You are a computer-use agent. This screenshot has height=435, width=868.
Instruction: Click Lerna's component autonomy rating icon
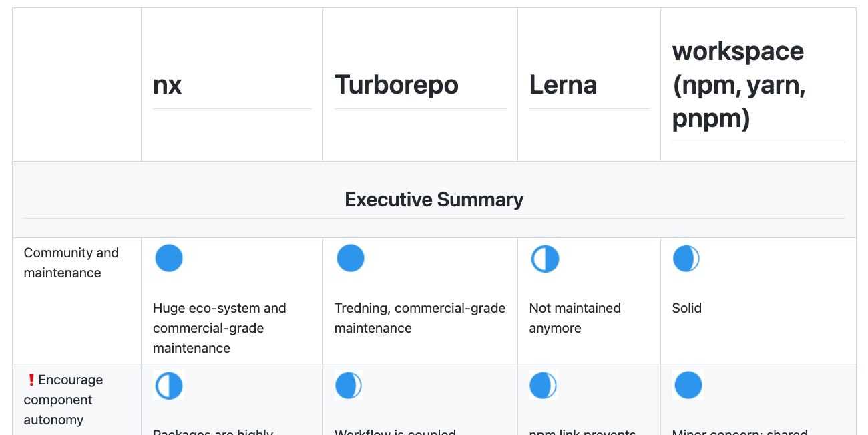(x=544, y=386)
